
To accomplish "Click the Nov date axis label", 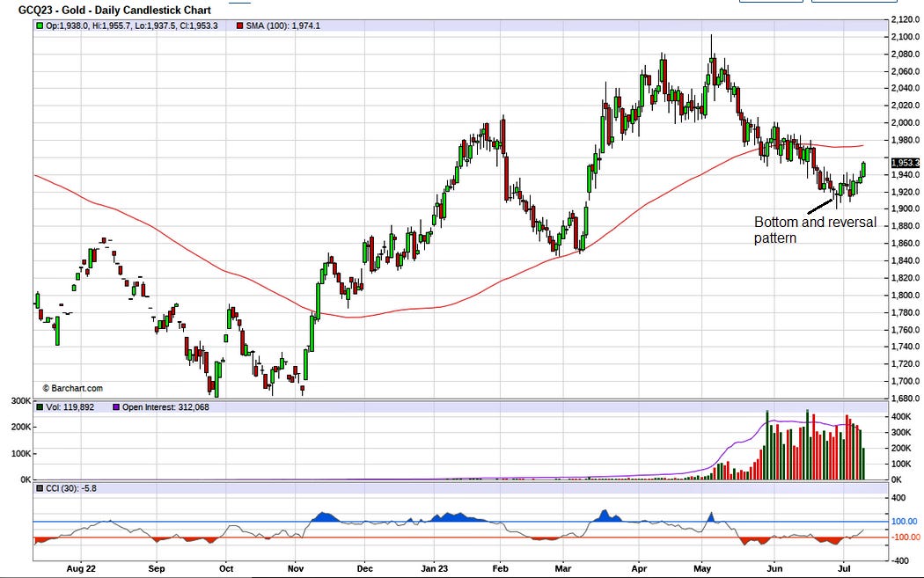I will tap(295, 568).
